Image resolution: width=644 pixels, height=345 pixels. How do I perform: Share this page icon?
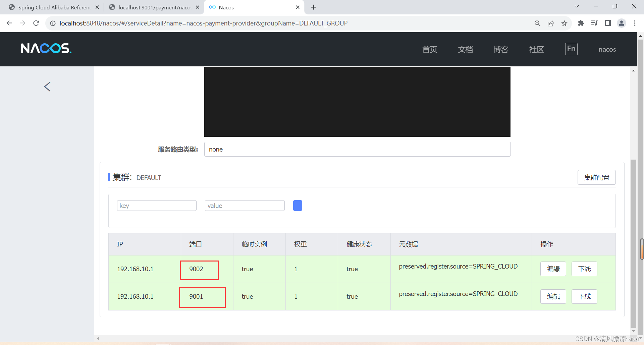551,23
